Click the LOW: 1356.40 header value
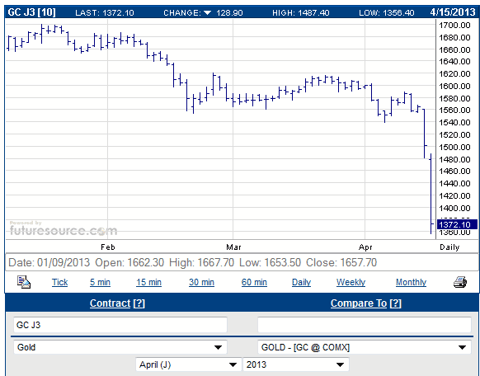 (386, 13)
